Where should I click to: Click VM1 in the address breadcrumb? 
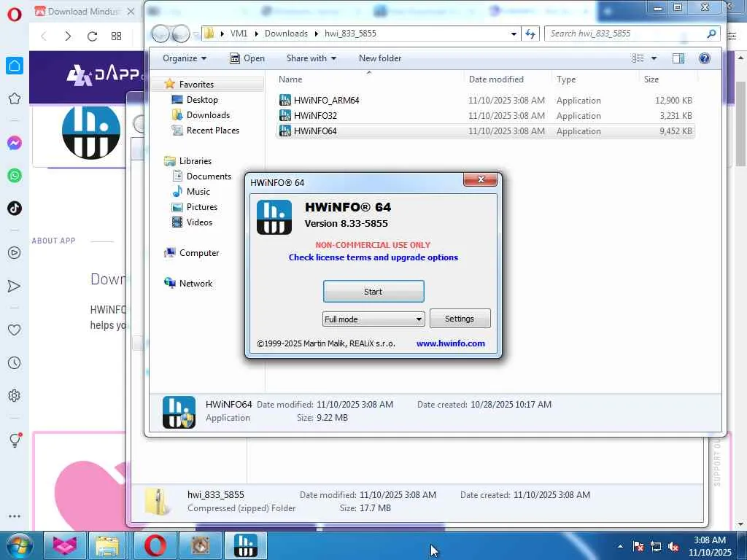tap(239, 34)
